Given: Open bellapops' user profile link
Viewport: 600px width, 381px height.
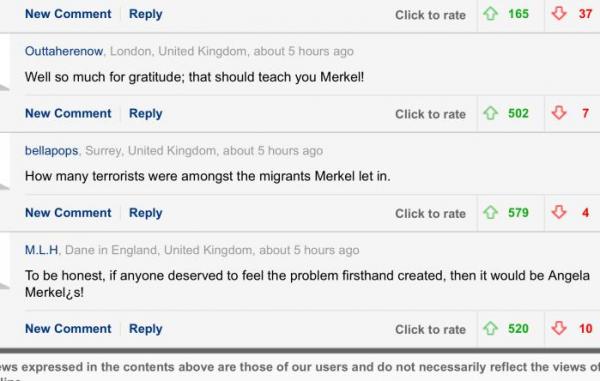Looking at the screenshot, I should tap(51, 151).
